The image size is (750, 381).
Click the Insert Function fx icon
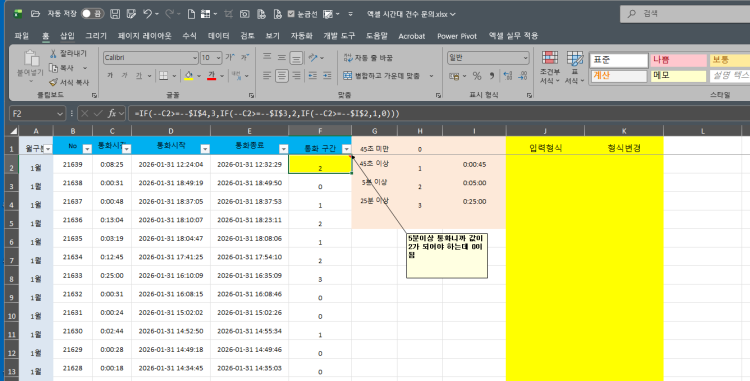[112, 113]
